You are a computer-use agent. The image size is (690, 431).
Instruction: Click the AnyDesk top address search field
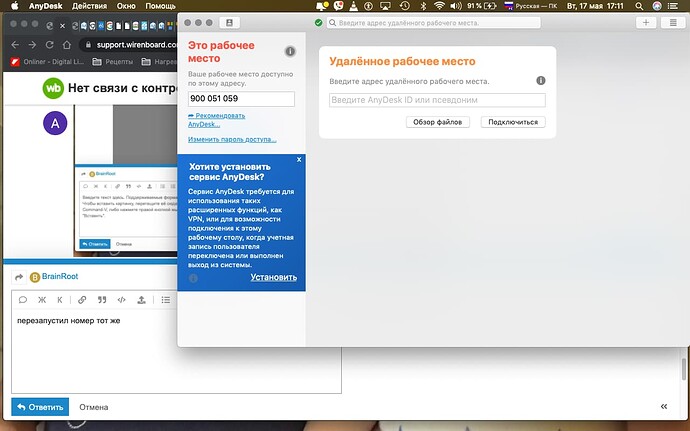pos(433,23)
